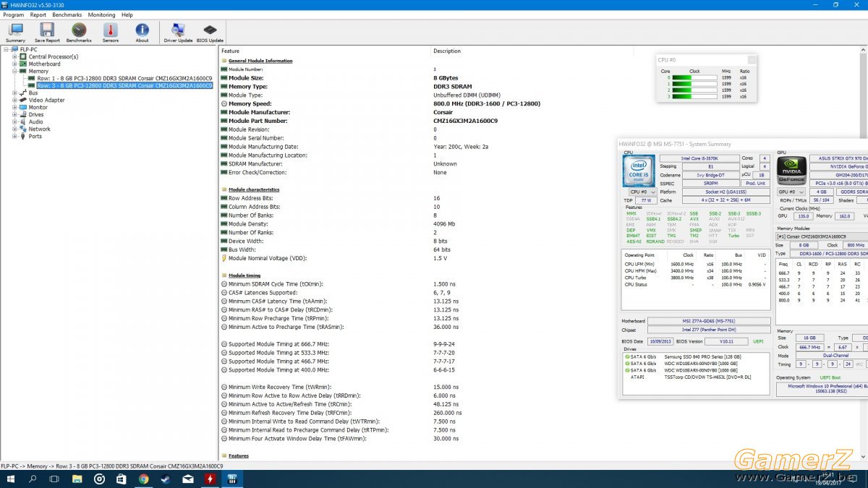Open taskbar search magnifier
The image size is (868, 488).
pos(33,479)
